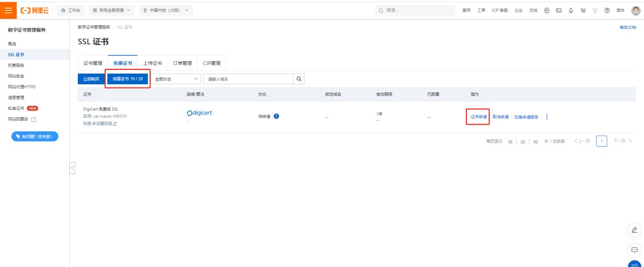
Task: Collapse the left sidebar with arrow handle
Action: coord(72,168)
